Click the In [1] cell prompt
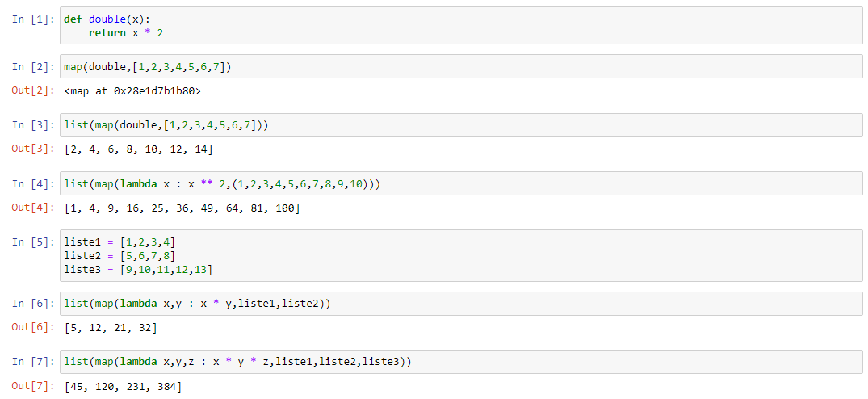Image resolution: width=868 pixels, height=399 pixels. [x=33, y=19]
